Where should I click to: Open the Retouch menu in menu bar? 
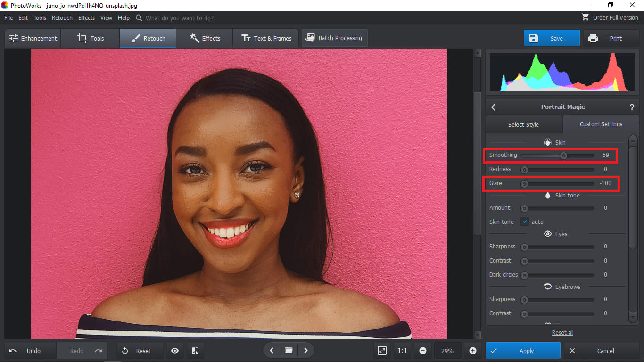62,18
